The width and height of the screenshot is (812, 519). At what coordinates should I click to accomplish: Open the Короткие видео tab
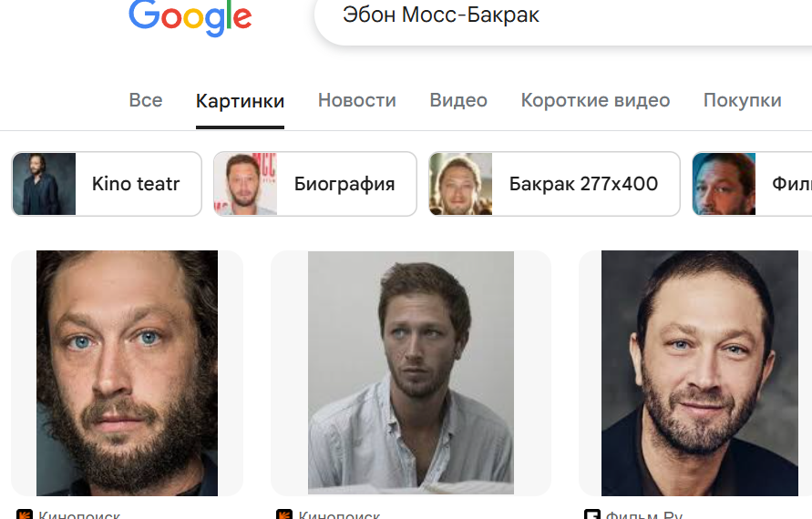[x=595, y=100]
